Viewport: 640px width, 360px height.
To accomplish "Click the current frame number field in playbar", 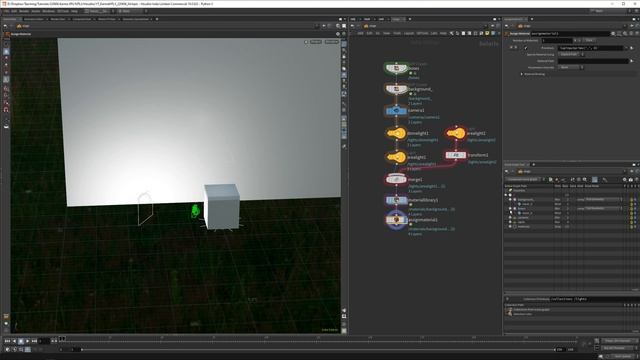I will tap(44, 340).
